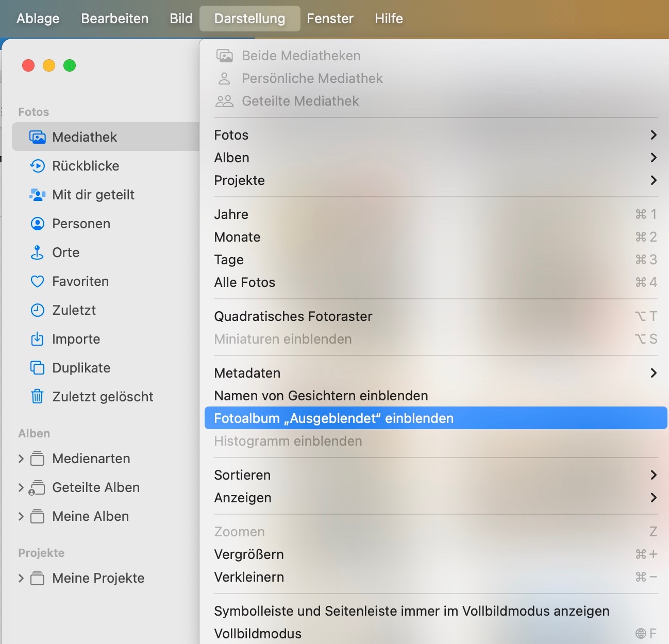Switch to Quadratisches Fotoraster view

point(293,316)
